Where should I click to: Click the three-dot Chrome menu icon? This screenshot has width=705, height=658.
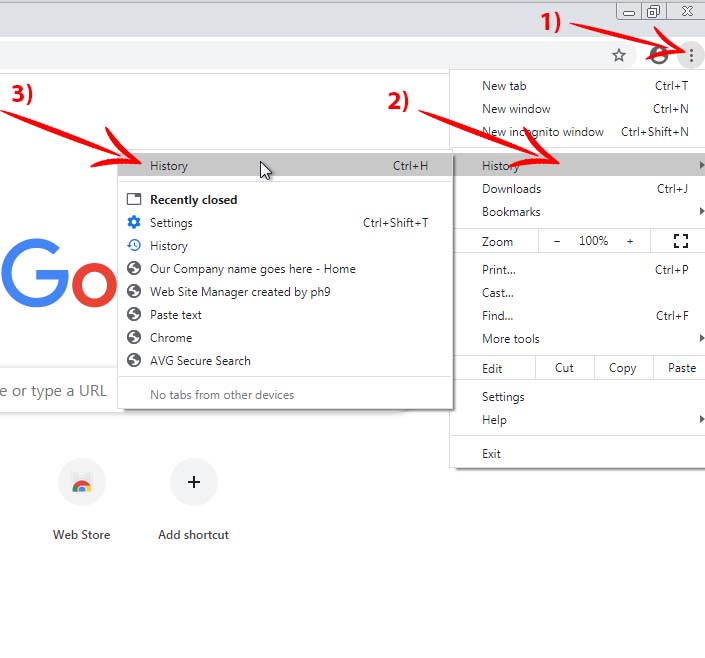690,56
